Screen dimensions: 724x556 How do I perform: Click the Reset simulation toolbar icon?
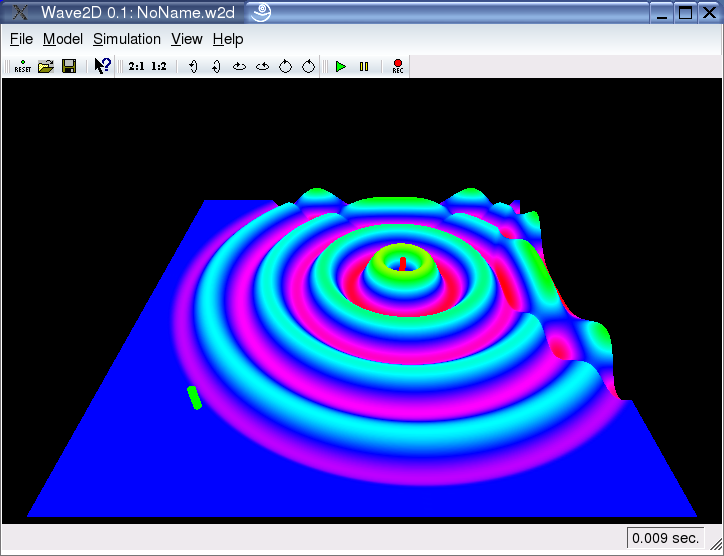[22, 67]
